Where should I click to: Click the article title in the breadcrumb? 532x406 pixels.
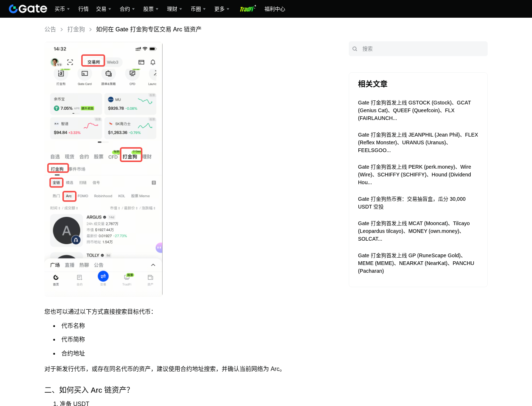click(x=149, y=29)
